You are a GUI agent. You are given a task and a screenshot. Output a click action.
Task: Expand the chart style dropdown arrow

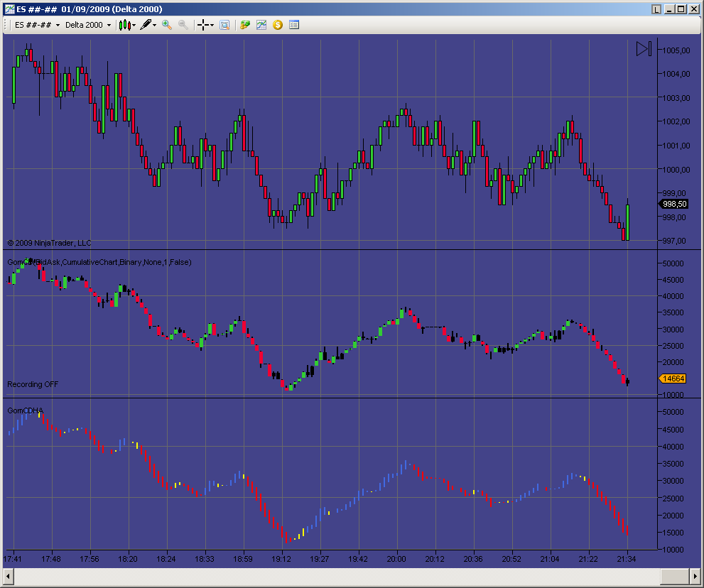point(134,25)
